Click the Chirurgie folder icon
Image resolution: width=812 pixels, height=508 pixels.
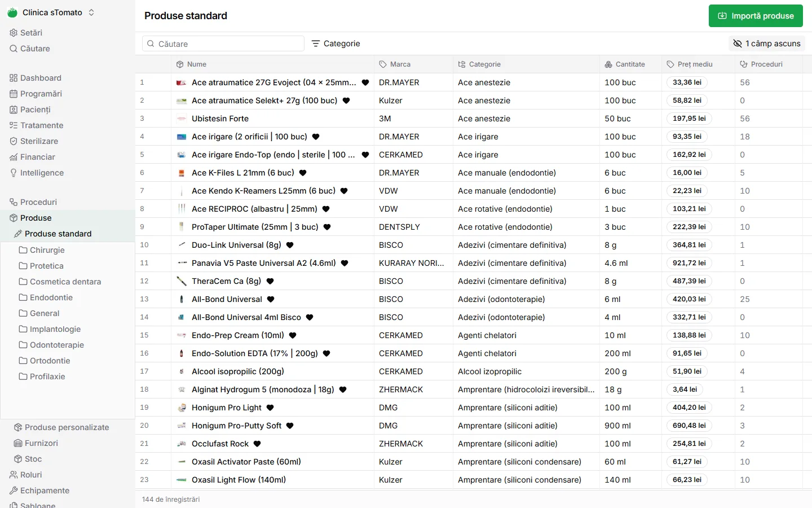tap(23, 250)
